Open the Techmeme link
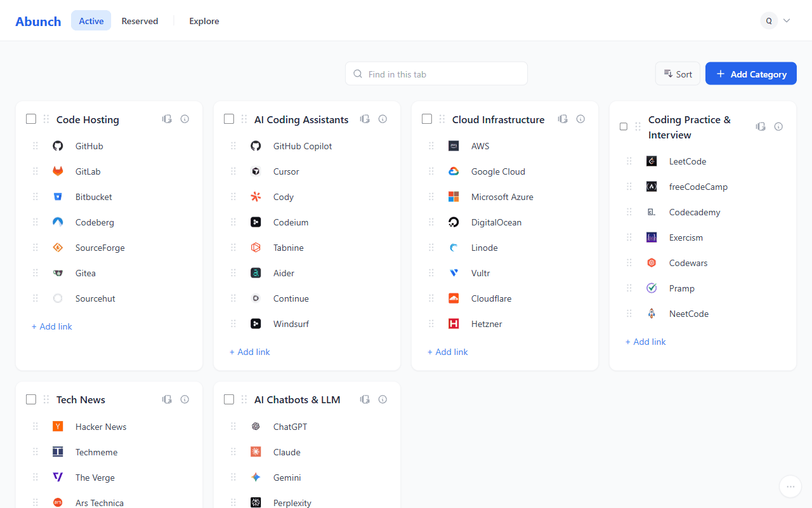The width and height of the screenshot is (812, 508). coord(96,452)
